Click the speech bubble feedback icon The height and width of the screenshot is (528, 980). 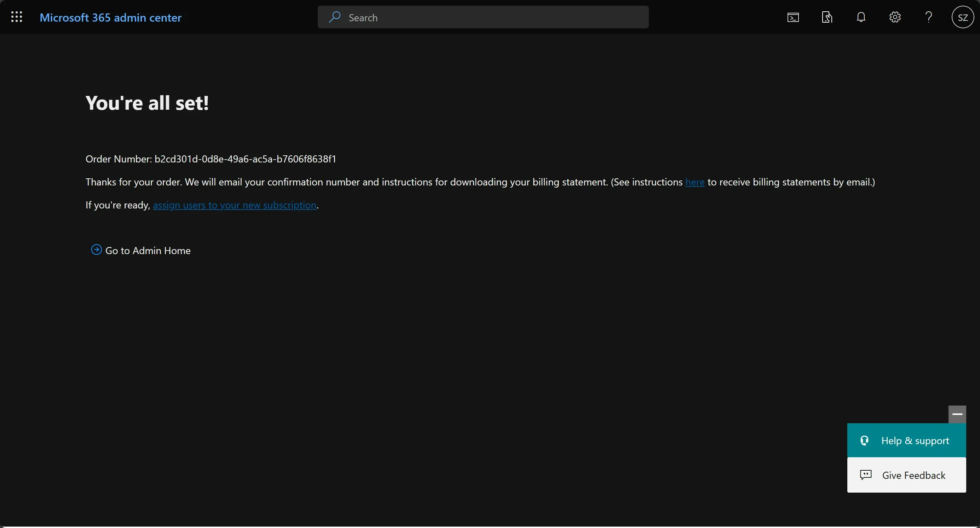pyautogui.click(x=865, y=475)
